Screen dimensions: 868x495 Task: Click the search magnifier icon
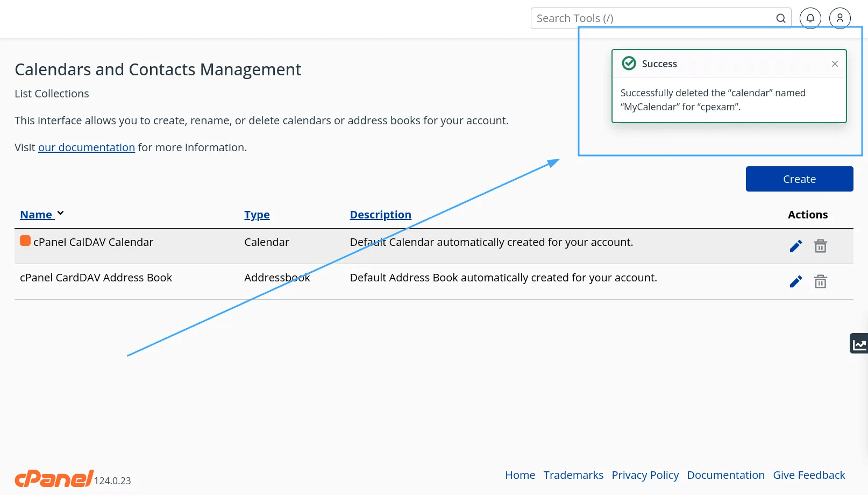pos(780,18)
